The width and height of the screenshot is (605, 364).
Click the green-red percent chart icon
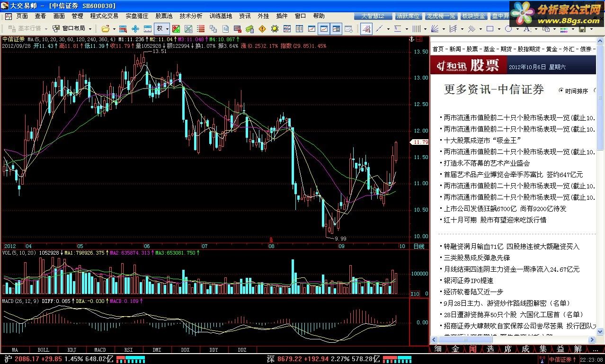[x=176, y=28]
